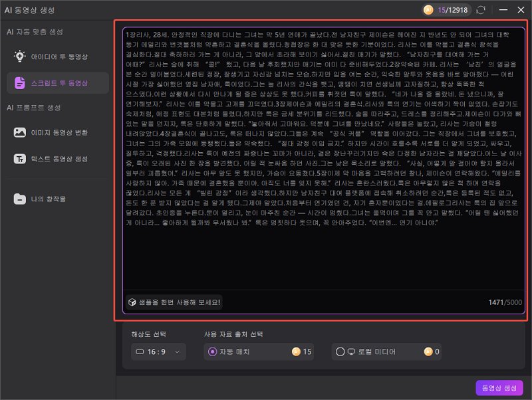Screen dimensions: 532x400
Task: Open Image to Video (이미지 동영상 변환) conversion icon
Action: coord(19,133)
